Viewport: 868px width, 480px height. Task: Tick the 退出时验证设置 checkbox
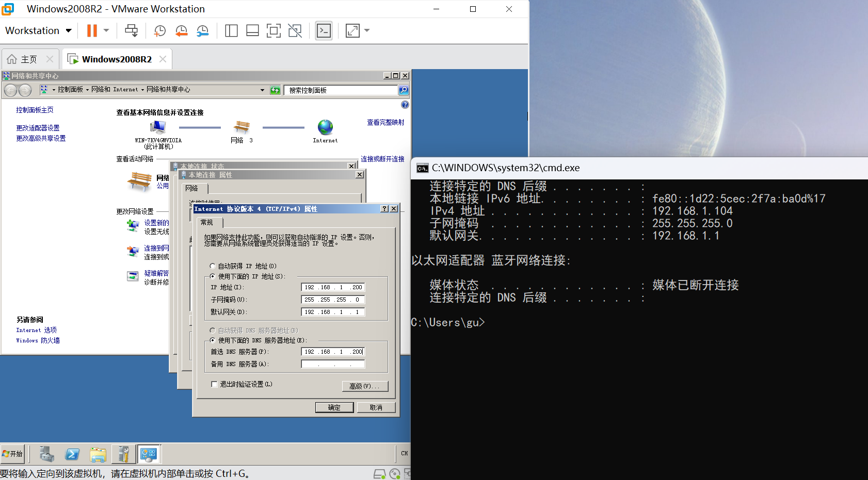214,384
